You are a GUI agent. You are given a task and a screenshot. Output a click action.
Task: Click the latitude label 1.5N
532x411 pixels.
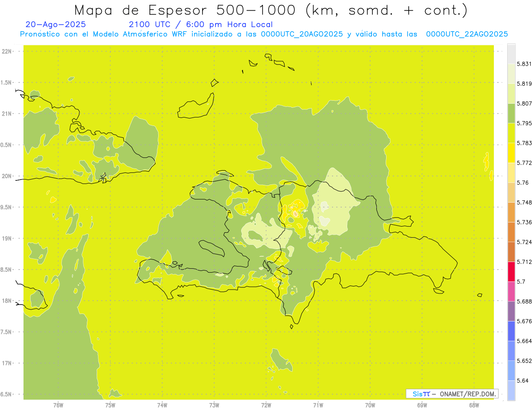[x=7, y=82]
